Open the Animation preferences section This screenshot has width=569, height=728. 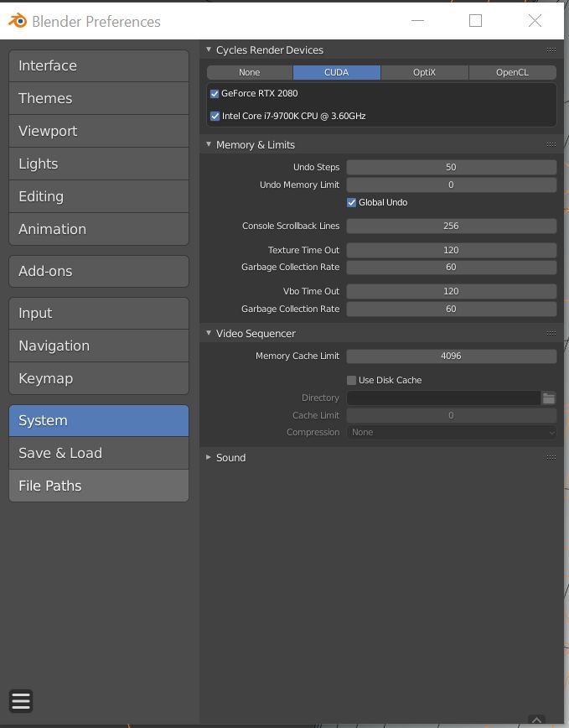pos(99,229)
